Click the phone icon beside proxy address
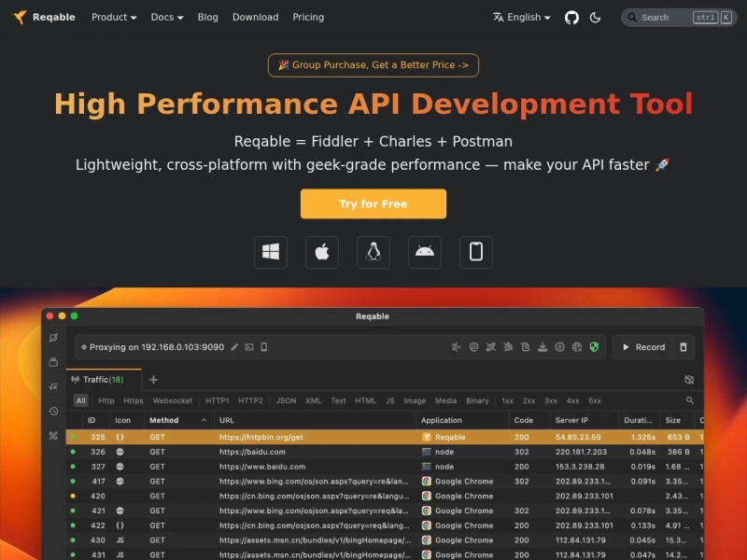 point(264,347)
